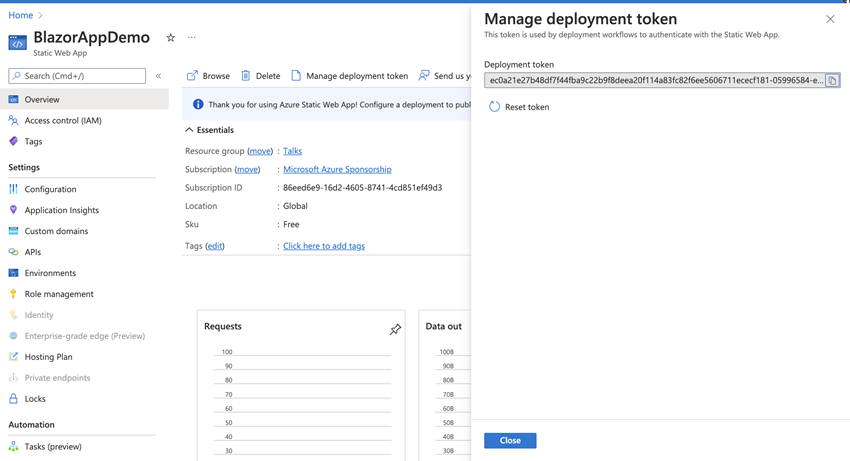Open Configuration settings

click(50, 189)
